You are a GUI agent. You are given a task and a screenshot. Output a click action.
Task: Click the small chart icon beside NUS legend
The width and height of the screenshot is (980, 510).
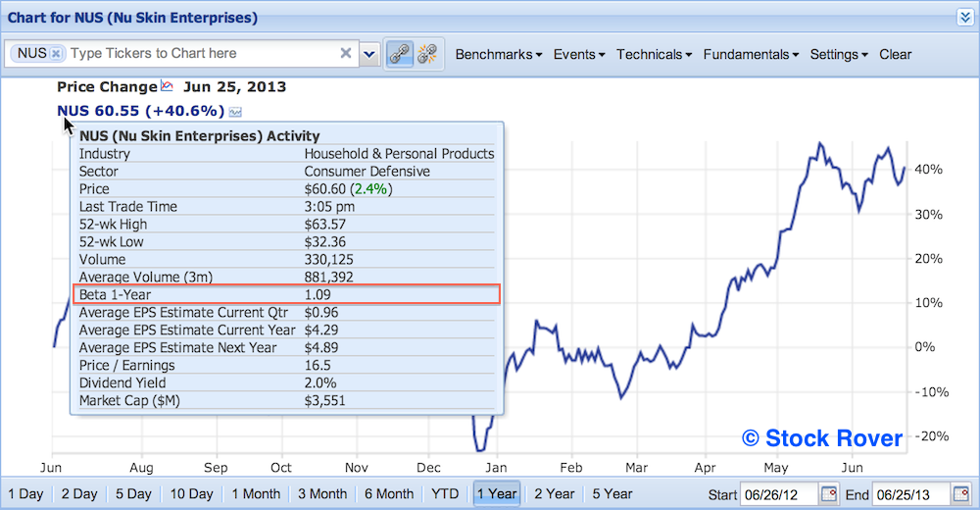(x=235, y=112)
